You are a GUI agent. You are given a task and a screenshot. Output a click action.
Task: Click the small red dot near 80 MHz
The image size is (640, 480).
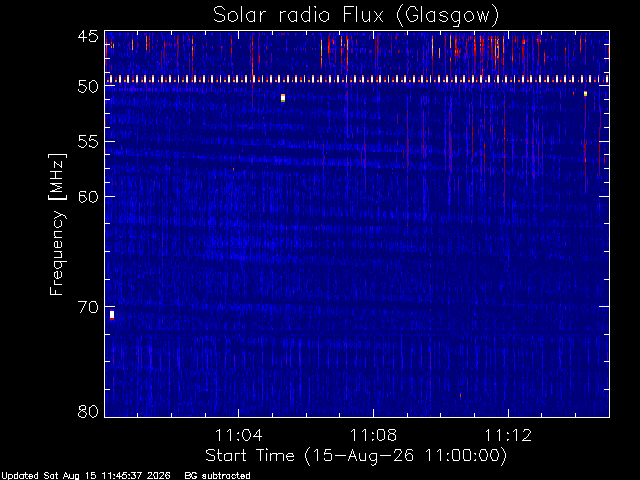click(460, 395)
